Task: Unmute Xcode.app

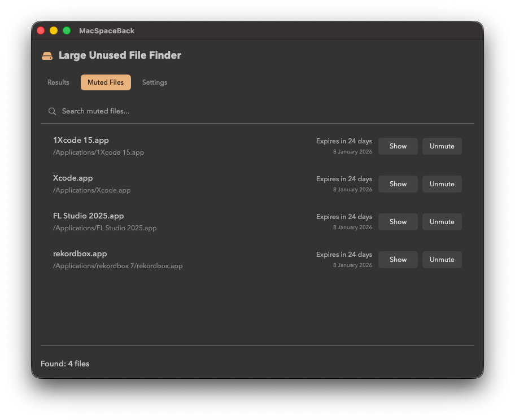Action: tap(442, 184)
